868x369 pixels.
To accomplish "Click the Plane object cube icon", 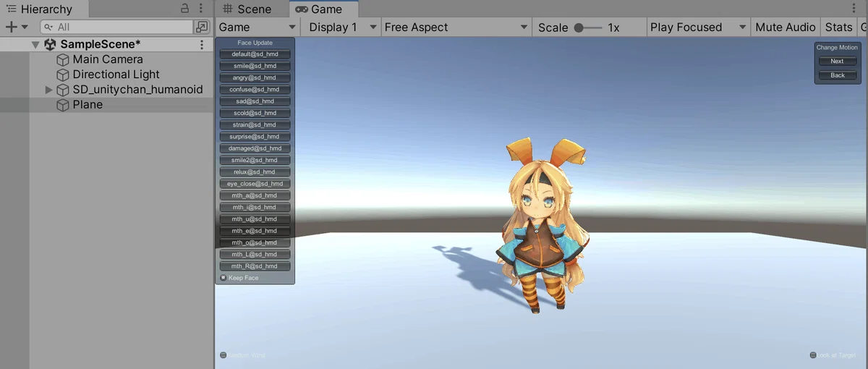I will point(63,105).
